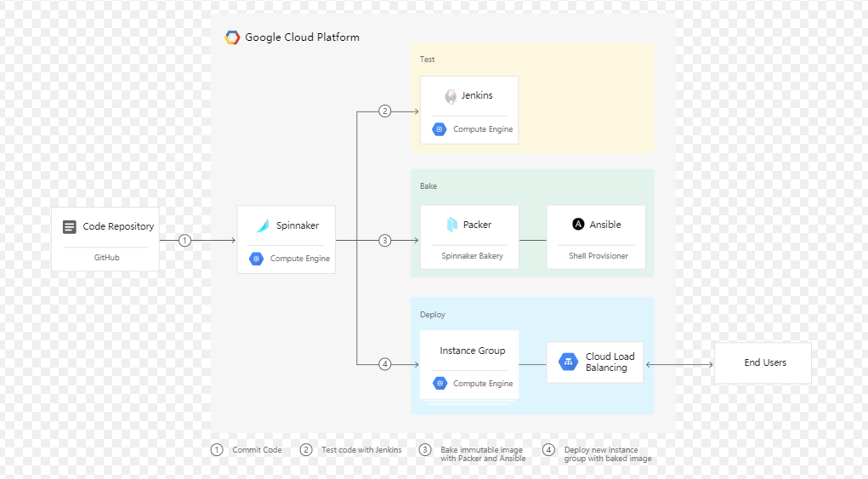Select step 4 circle before Instance Group
This screenshot has height=479, width=868.
(385, 364)
